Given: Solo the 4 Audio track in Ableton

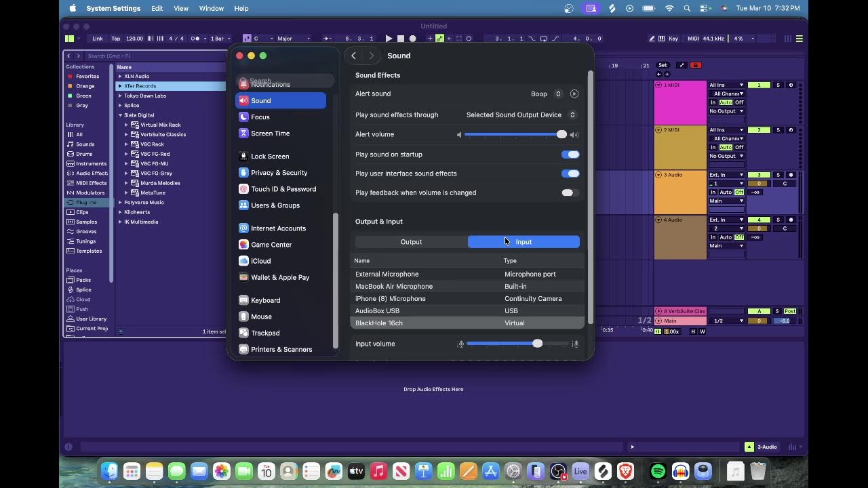Looking at the screenshot, I should click(x=778, y=220).
